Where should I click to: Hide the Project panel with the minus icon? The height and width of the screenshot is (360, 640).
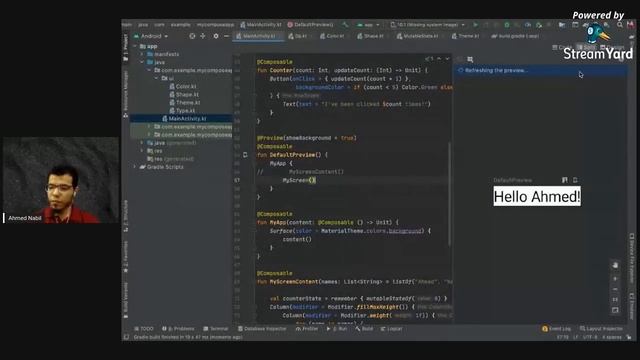pyautogui.click(x=226, y=36)
